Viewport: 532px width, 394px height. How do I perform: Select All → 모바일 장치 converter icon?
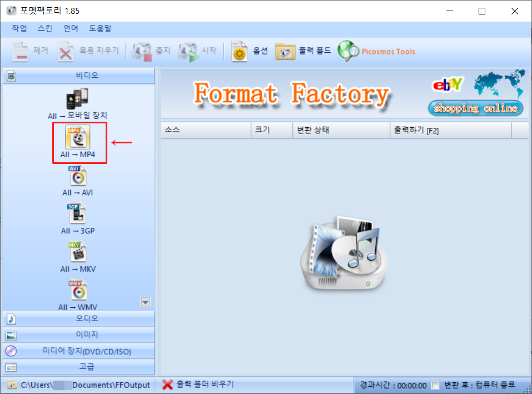[77, 99]
